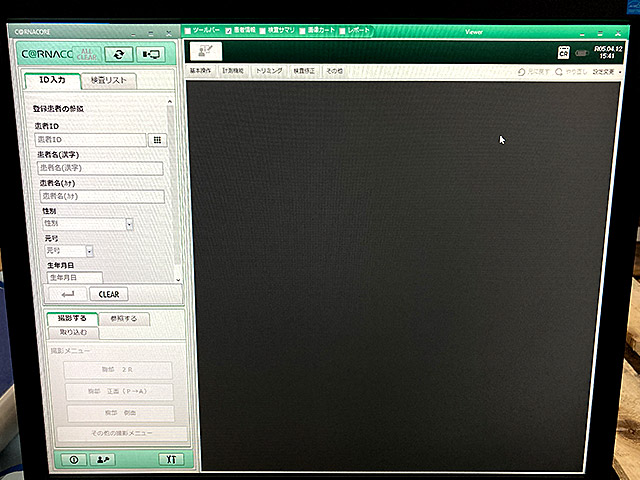Viewport: 640px width, 480px height.
Task: Click the 胸部 側面 button
Action: (120, 413)
